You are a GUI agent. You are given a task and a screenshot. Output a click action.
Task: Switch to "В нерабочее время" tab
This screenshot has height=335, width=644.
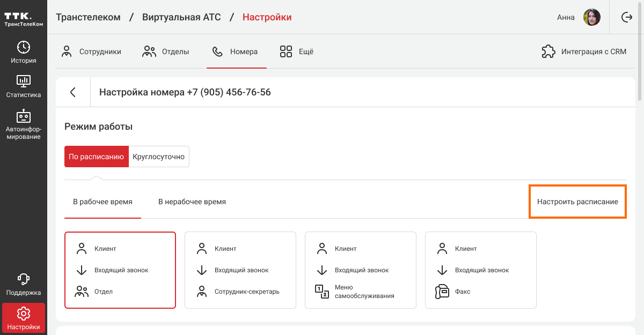192,202
